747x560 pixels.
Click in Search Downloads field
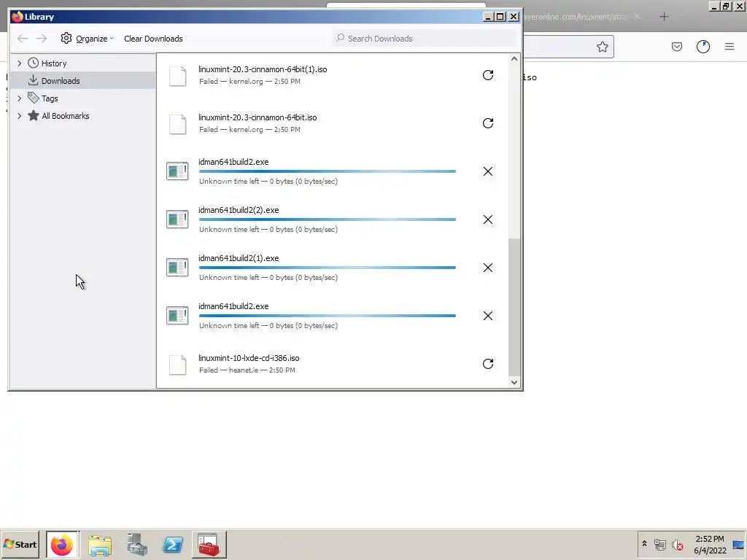click(x=425, y=38)
